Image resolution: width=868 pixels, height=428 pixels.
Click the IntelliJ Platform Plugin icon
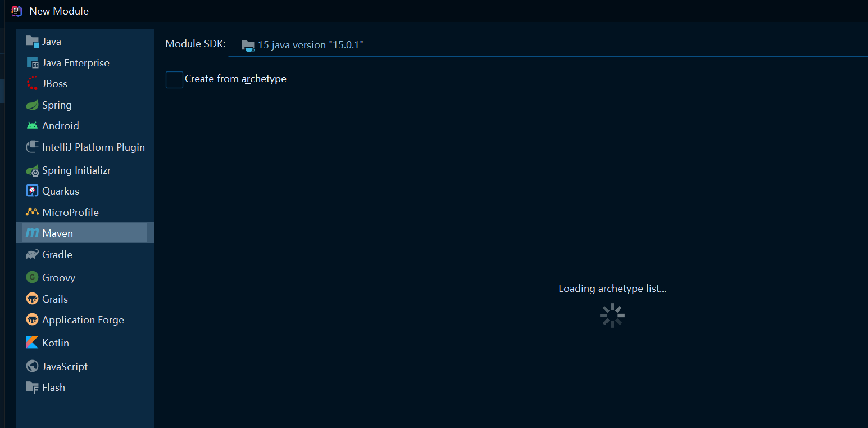33,147
